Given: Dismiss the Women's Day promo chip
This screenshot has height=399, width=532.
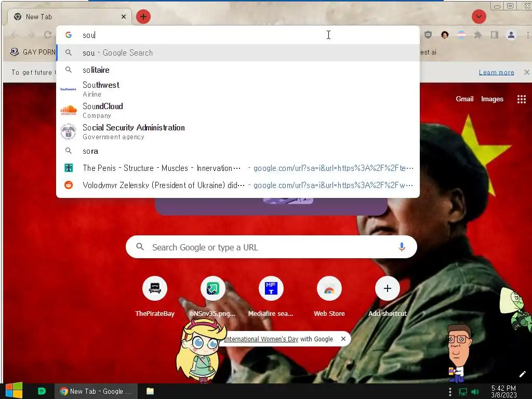Looking at the screenshot, I should pos(343,339).
